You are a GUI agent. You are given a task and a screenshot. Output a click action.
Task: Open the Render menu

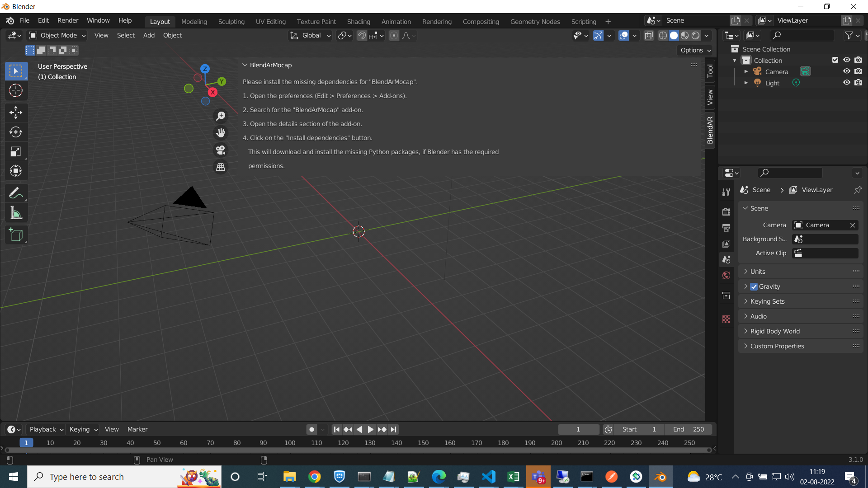(67, 20)
